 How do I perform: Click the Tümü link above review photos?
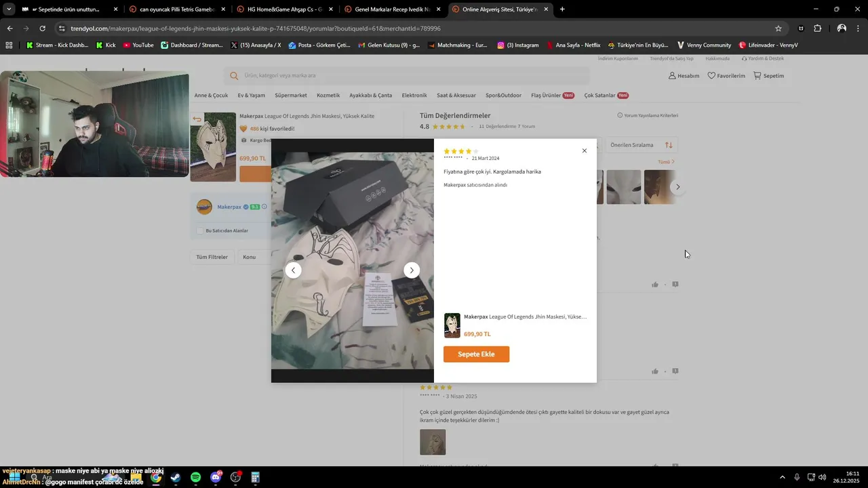pos(666,162)
